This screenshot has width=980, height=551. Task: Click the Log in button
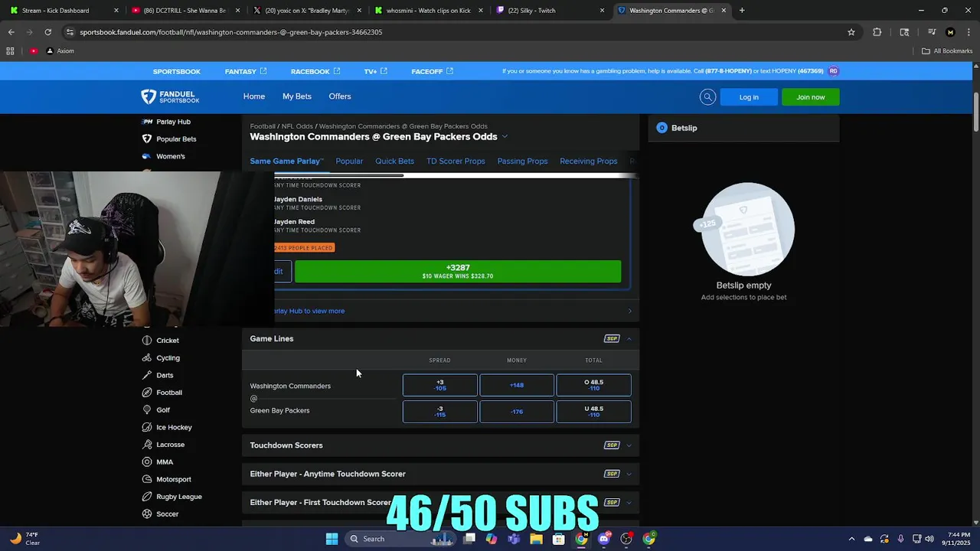[749, 97]
